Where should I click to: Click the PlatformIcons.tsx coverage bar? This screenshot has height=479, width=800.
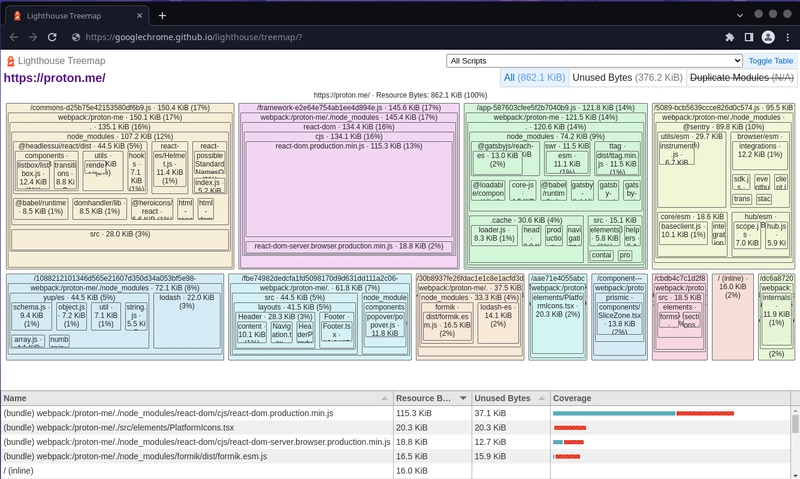click(570, 427)
